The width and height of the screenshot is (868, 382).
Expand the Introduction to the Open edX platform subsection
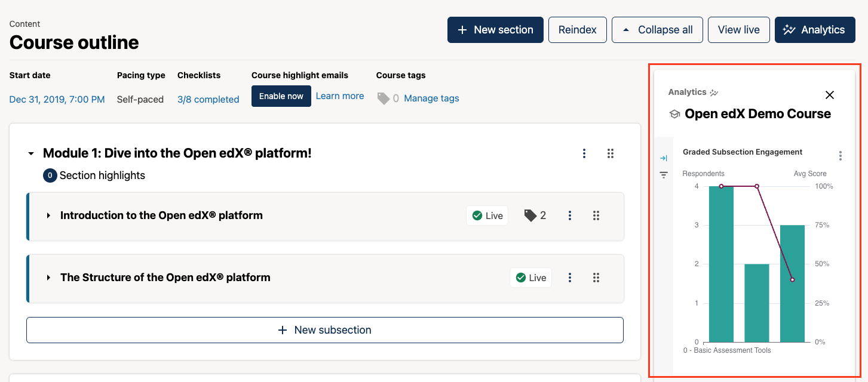[x=48, y=215]
